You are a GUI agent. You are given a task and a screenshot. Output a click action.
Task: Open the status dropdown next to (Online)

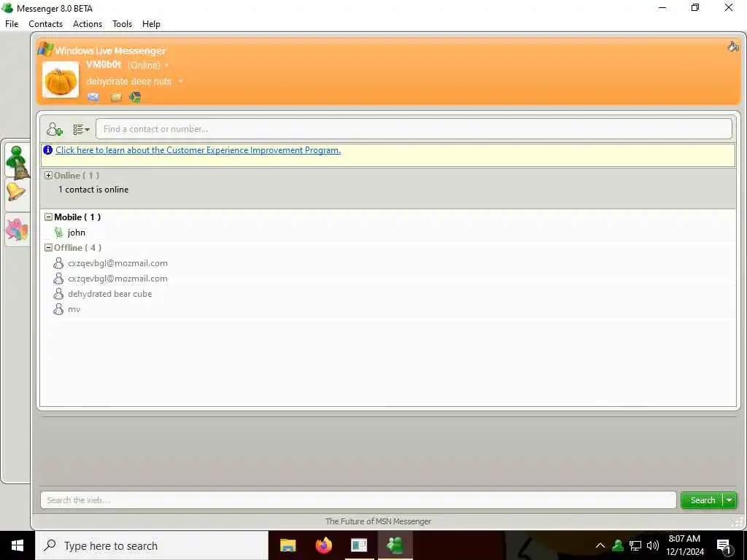pos(167,65)
